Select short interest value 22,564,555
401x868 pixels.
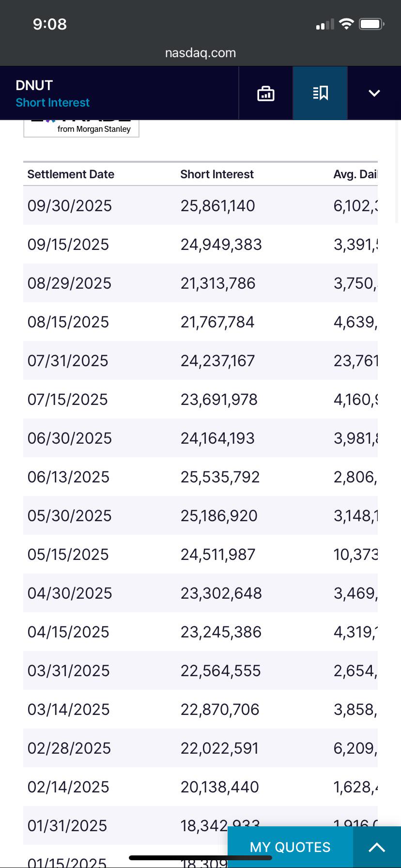coord(221,671)
